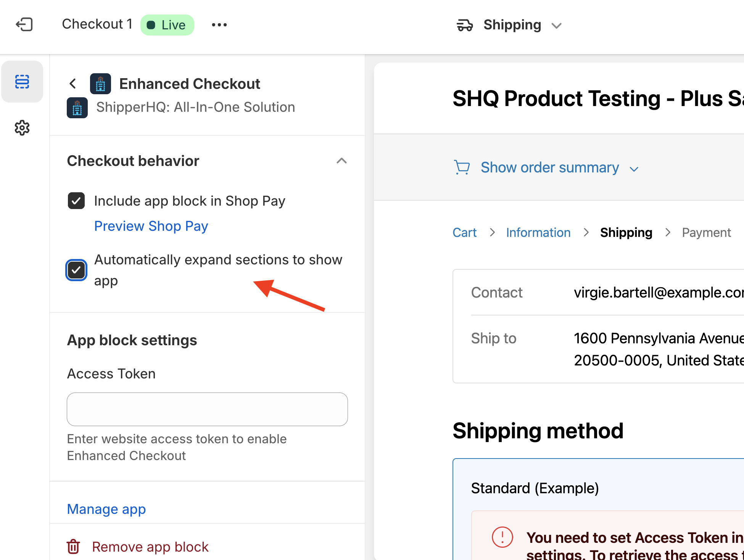The image size is (744, 560).
Task: Toggle Automatically expand sections checkbox
Action: (76, 270)
